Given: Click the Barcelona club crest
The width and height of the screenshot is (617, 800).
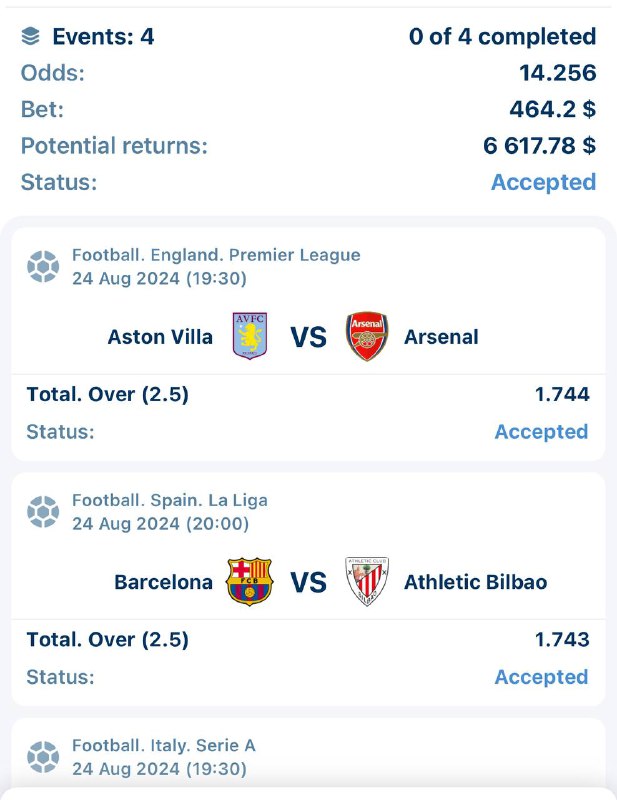Looking at the screenshot, I should (x=250, y=581).
